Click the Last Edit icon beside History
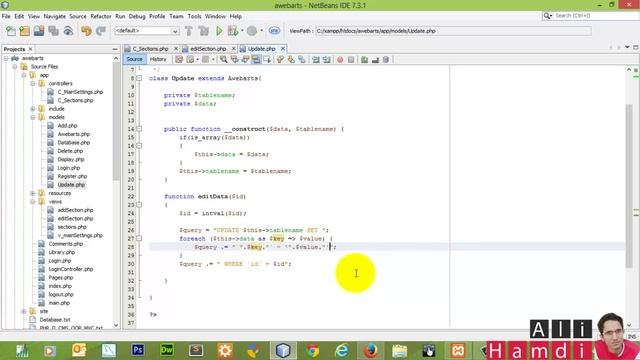 pyautogui.click(x=179, y=60)
